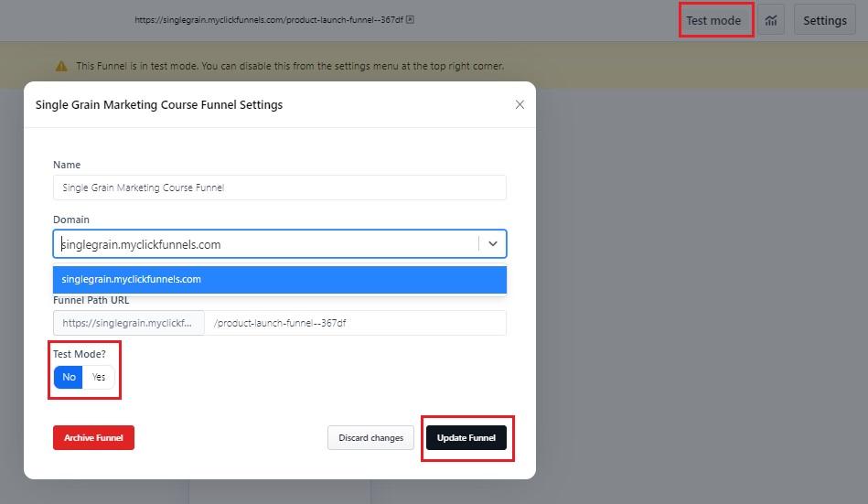Expand the Domain dropdown chevron
The image size is (868, 504).
pyautogui.click(x=492, y=244)
